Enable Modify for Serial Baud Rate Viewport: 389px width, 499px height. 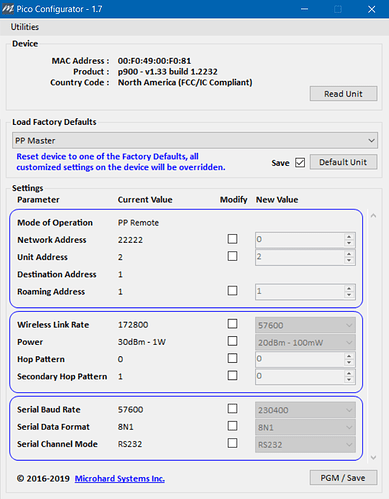click(232, 409)
